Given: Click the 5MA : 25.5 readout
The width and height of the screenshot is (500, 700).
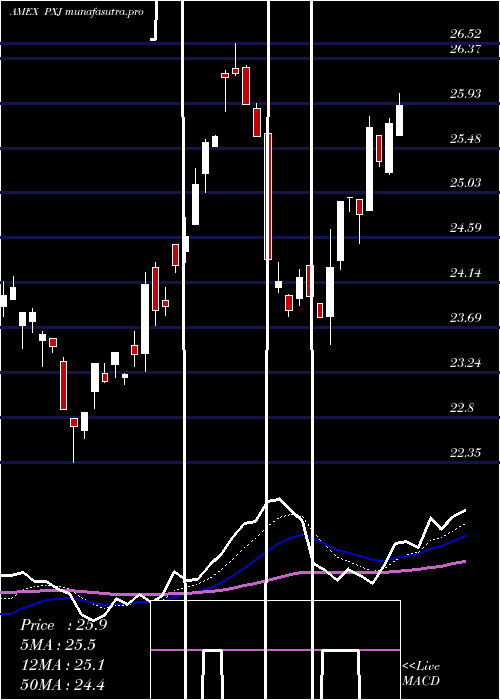Looking at the screenshot, I should click(58, 645).
